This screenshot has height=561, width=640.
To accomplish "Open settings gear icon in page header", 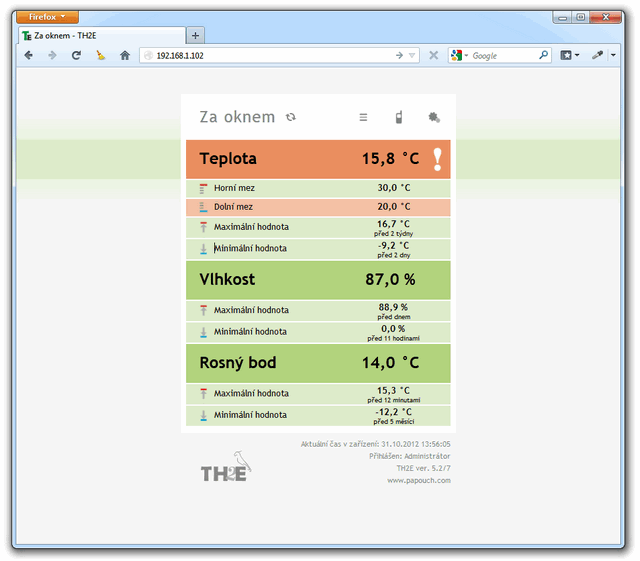I will pyautogui.click(x=434, y=117).
